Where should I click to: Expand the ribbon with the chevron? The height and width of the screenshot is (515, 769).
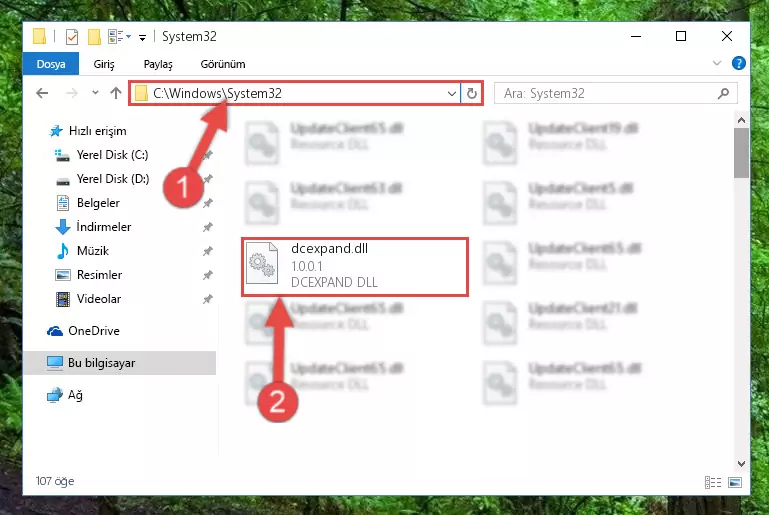717,63
